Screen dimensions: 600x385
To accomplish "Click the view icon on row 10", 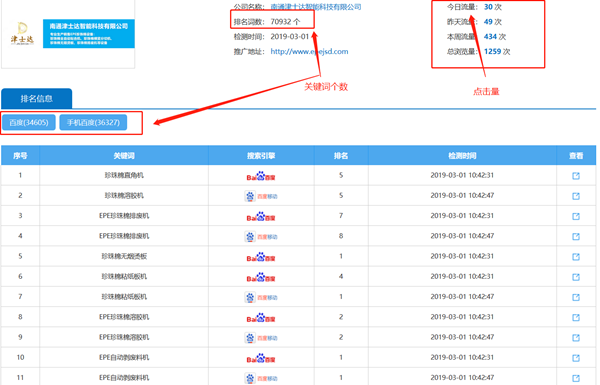I will (576, 358).
